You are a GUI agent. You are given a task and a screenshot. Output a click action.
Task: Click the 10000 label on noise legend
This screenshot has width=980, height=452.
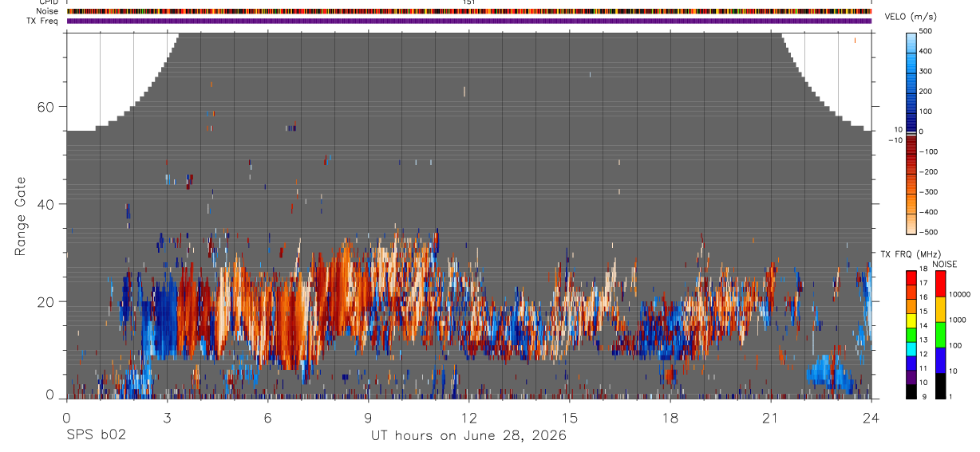coord(963,294)
